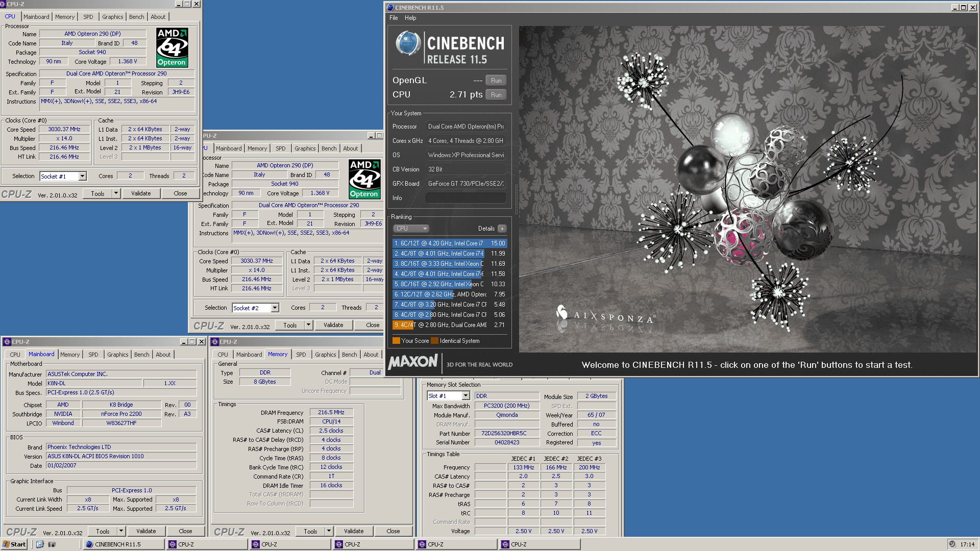Open Graphics tab in Mainboard CPU-Z window
Image resolution: width=980 pixels, height=551 pixels.
[x=118, y=355]
